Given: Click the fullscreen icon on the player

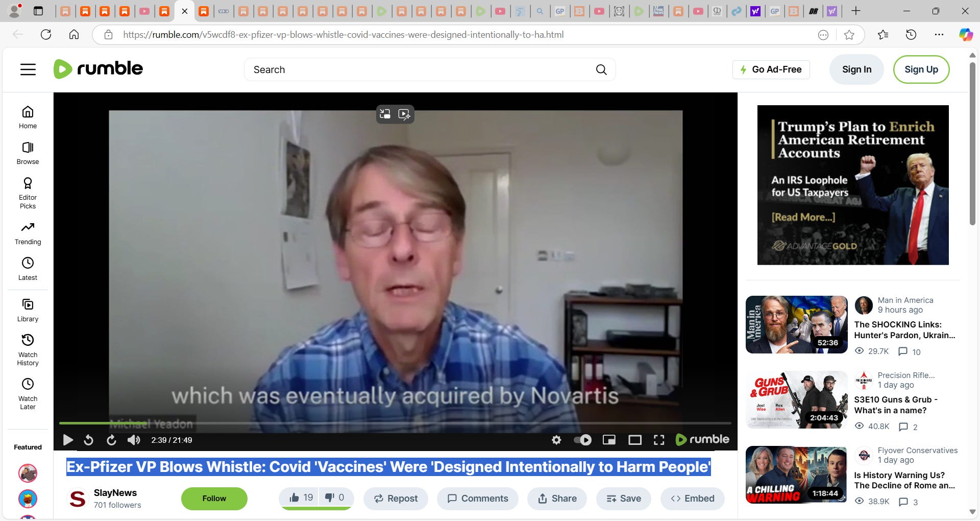Looking at the screenshot, I should [659, 440].
